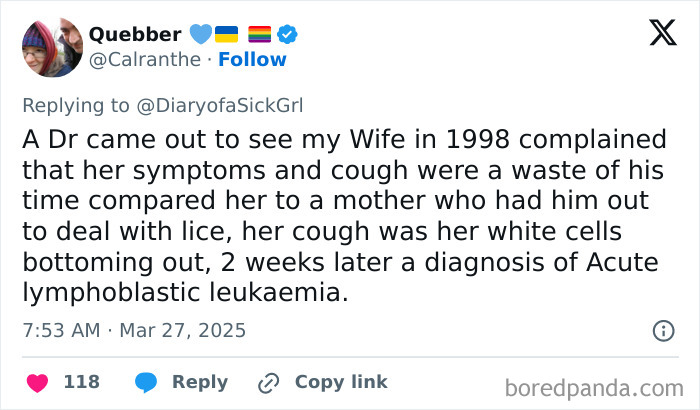Open the Quebber display name link
Image resolution: width=700 pixels, height=410 pixels.
135,34
